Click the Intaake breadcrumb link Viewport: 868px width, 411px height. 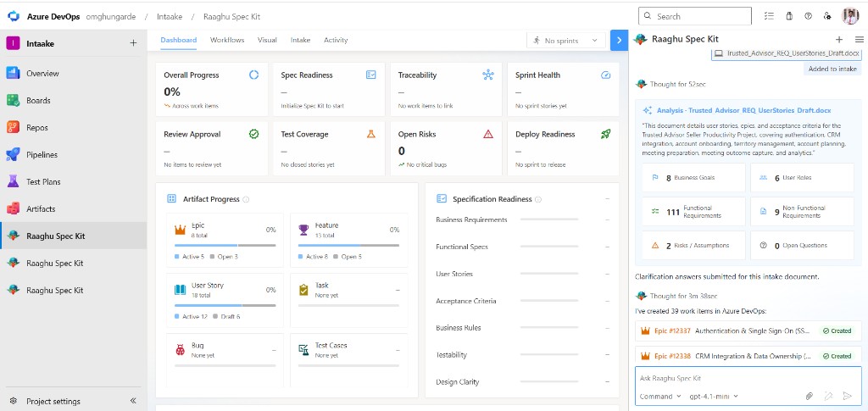pos(169,17)
